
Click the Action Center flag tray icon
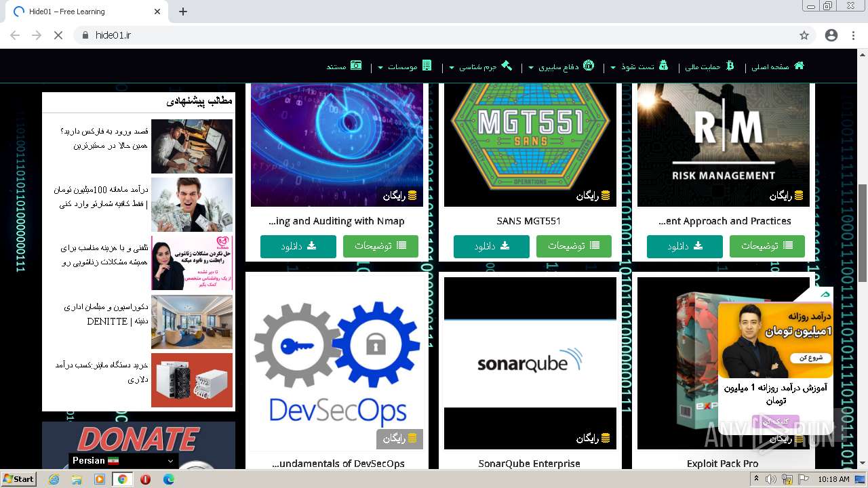[x=804, y=479]
